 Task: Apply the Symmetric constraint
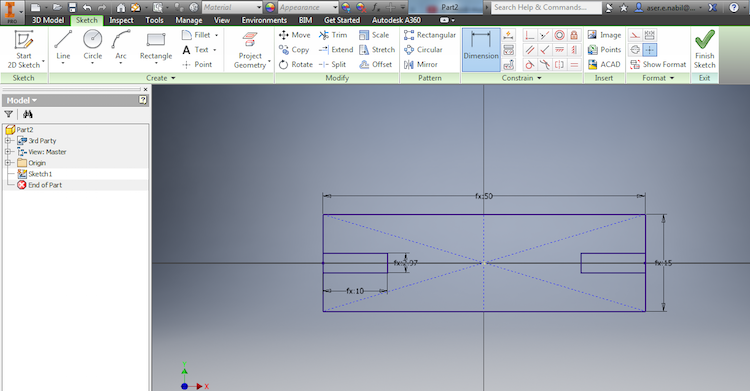tap(559, 65)
